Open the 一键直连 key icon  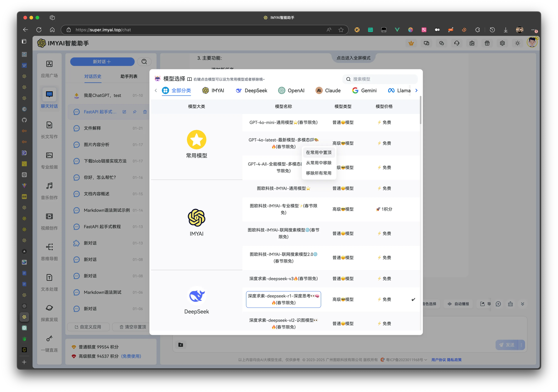(x=49, y=338)
